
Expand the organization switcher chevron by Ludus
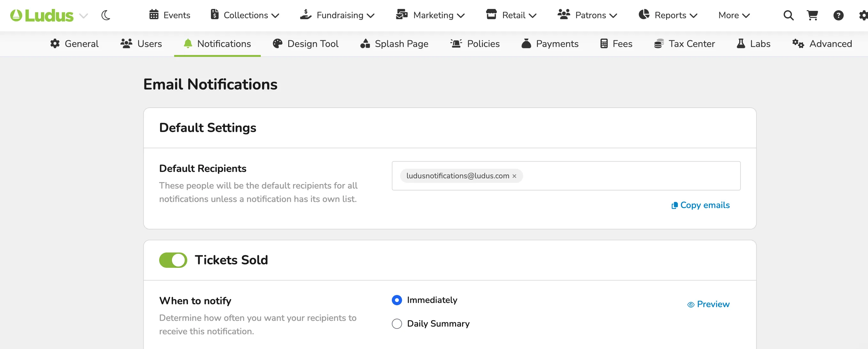pyautogui.click(x=83, y=15)
